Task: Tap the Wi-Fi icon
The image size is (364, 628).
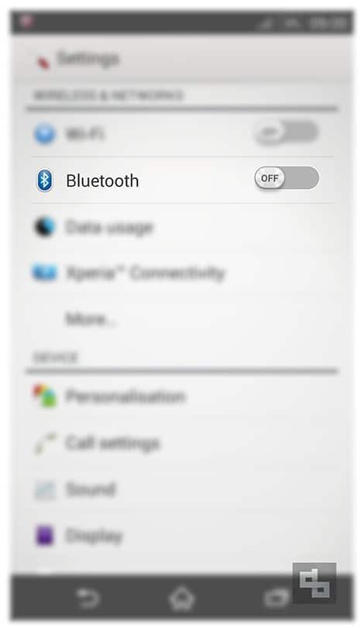Action: (x=44, y=134)
